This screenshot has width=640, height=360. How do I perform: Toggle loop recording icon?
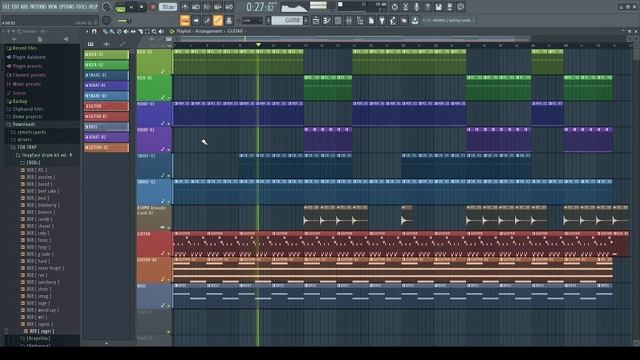click(229, 7)
